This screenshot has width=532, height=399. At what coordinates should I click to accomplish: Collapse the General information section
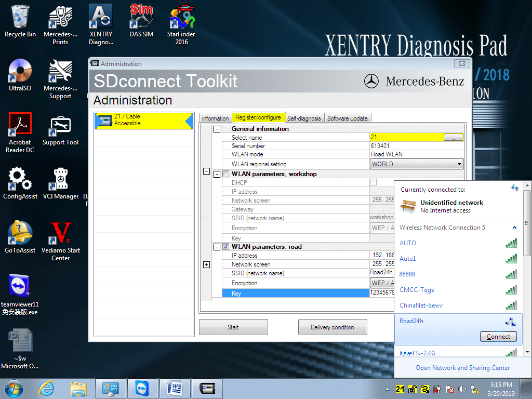[217, 129]
